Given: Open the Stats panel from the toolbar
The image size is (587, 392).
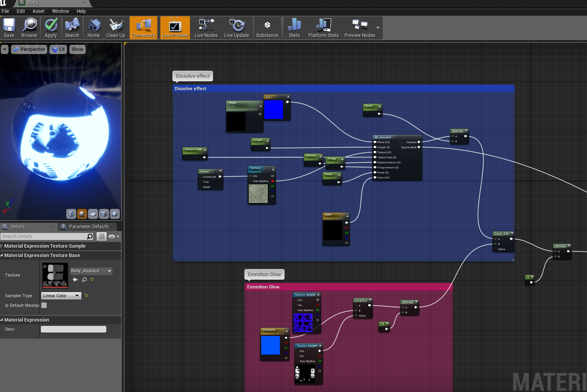Looking at the screenshot, I should click(294, 28).
